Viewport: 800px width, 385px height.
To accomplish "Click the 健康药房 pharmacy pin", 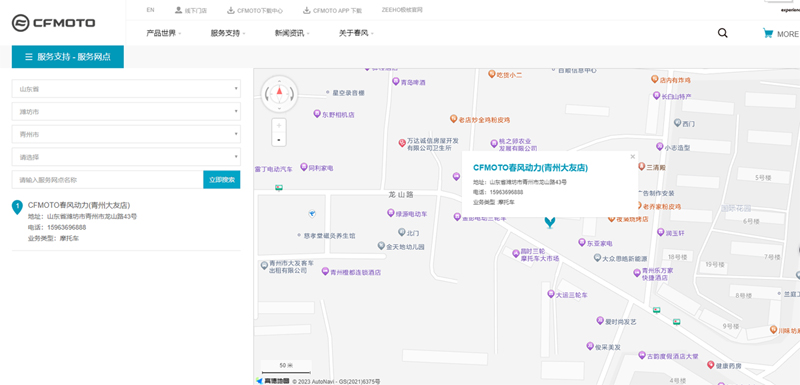I will tap(710, 365).
